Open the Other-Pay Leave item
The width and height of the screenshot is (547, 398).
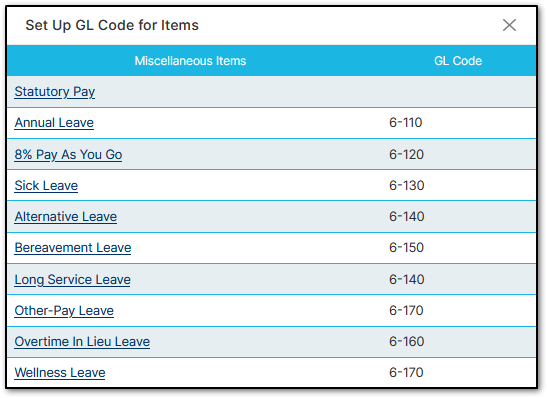64,310
